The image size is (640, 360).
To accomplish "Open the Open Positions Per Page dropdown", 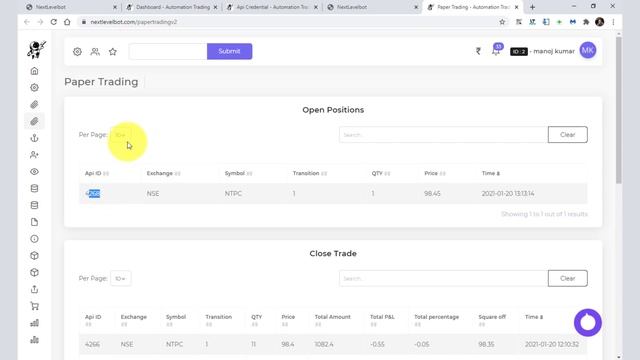I will (x=120, y=135).
